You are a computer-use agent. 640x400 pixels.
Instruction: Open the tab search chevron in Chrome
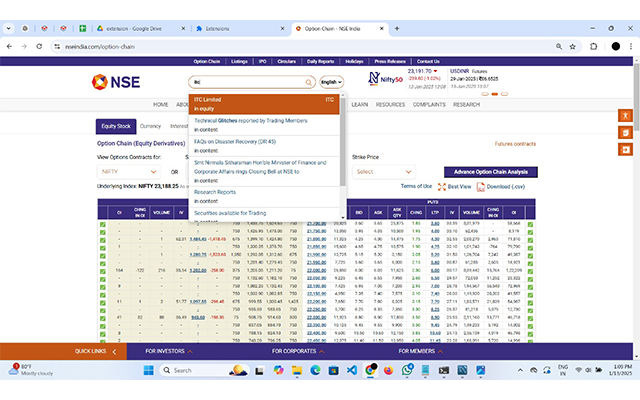[x=9, y=29]
